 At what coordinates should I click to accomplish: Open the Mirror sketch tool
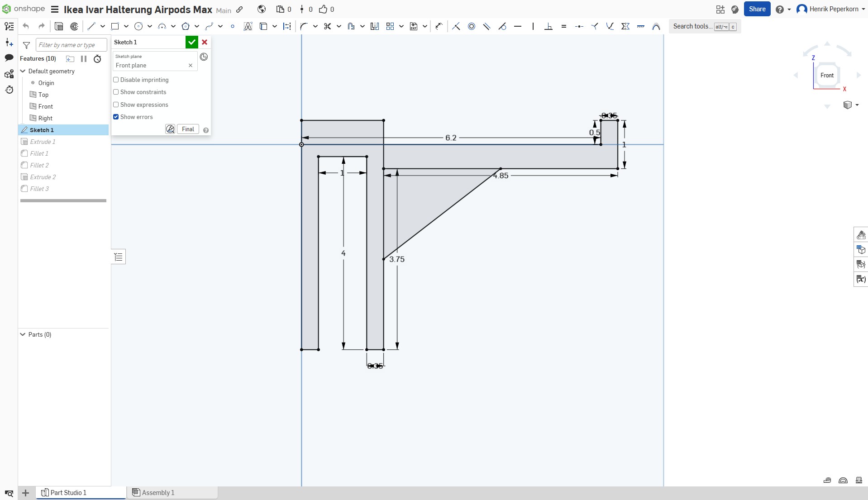374,26
